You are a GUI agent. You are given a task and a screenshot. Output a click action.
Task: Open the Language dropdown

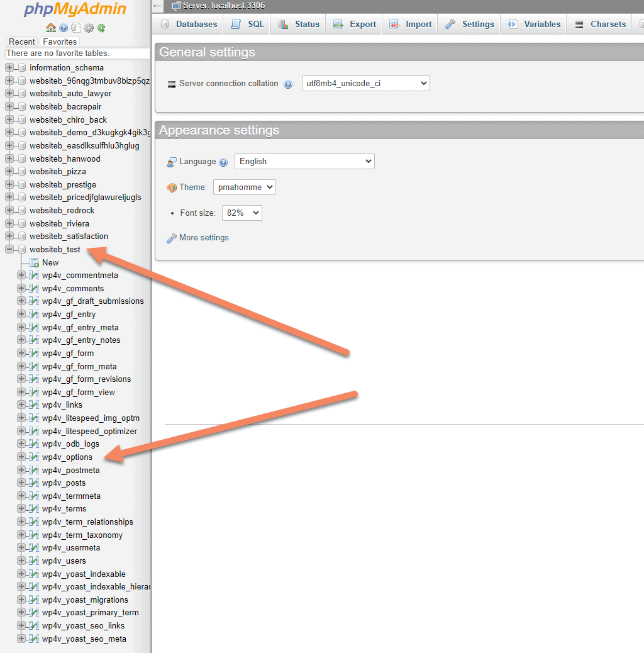pos(304,161)
